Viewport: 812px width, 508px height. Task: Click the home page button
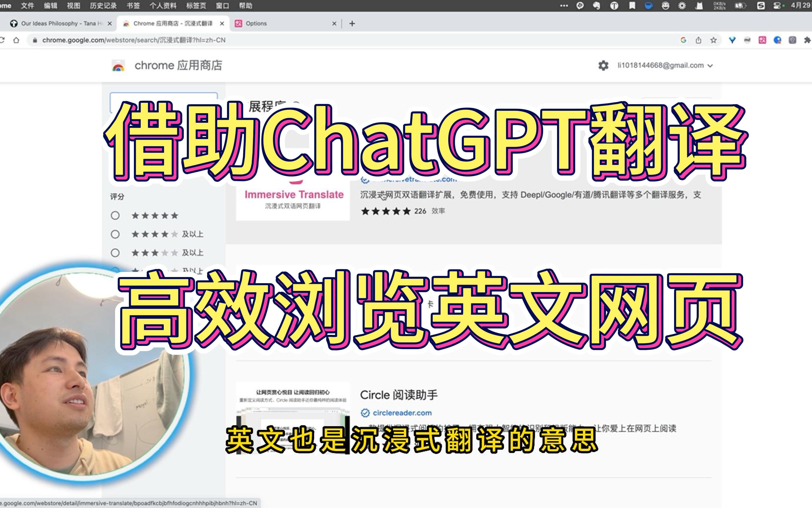tap(16, 40)
